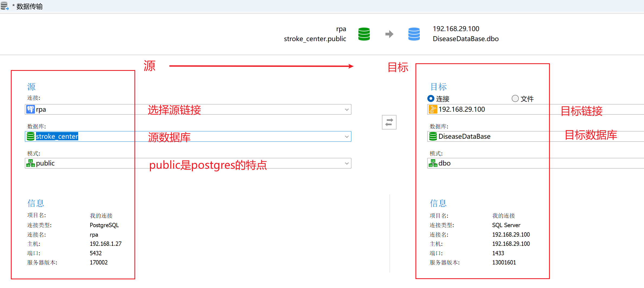The image size is (644, 288).
Task: Expand the public schema dropdown arrow
Action: (x=347, y=163)
